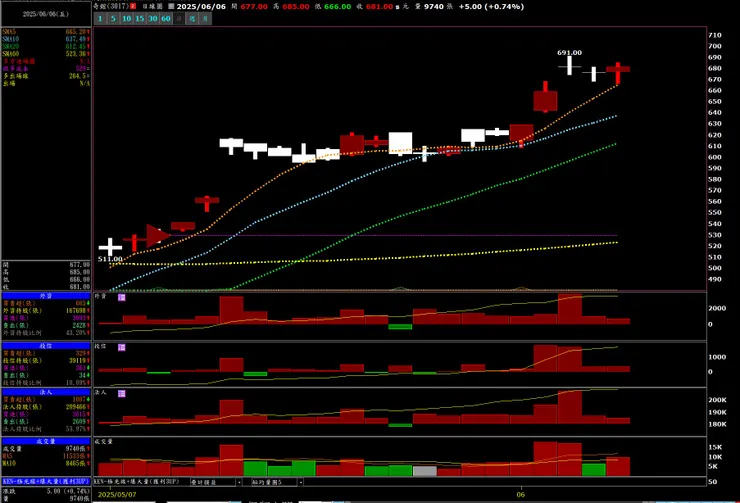Click the header low price 666.00
This screenshot has width=740, height=503.
point(337,7)
